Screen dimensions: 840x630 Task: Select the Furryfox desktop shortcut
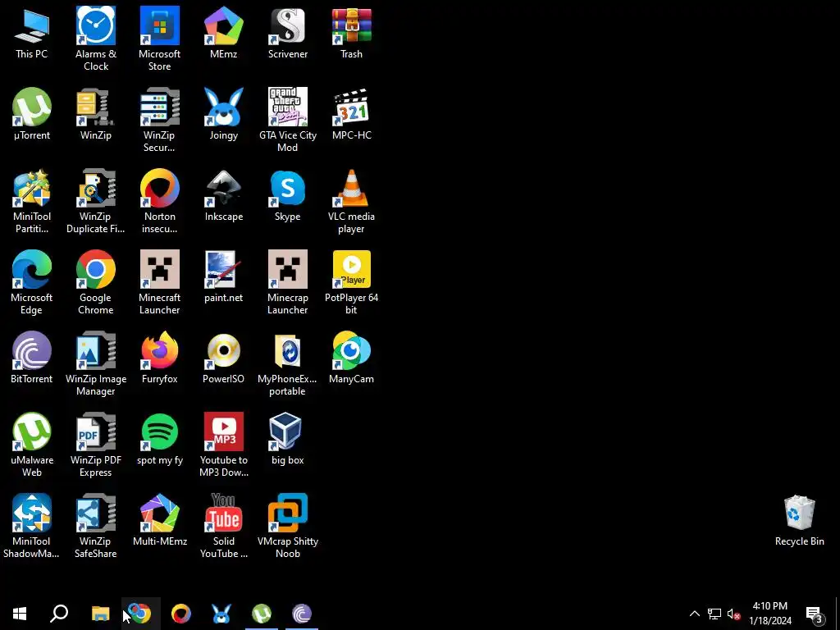160,358
